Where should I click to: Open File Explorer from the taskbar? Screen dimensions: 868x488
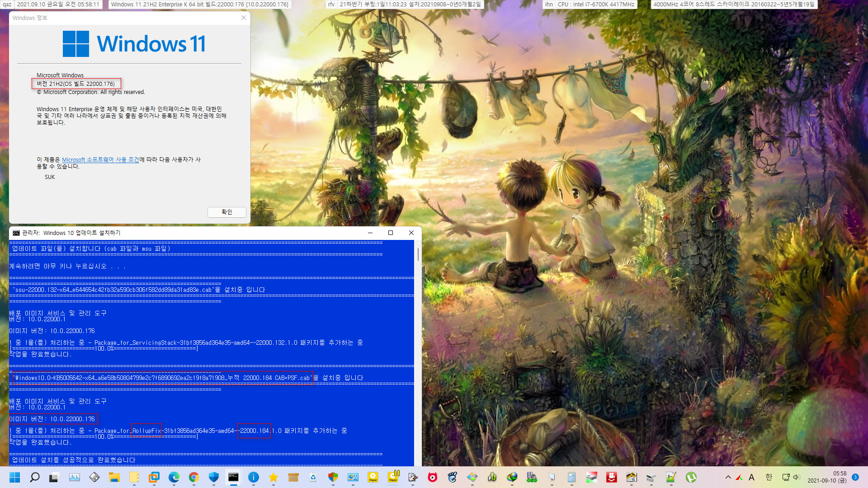tap(114, 477)
